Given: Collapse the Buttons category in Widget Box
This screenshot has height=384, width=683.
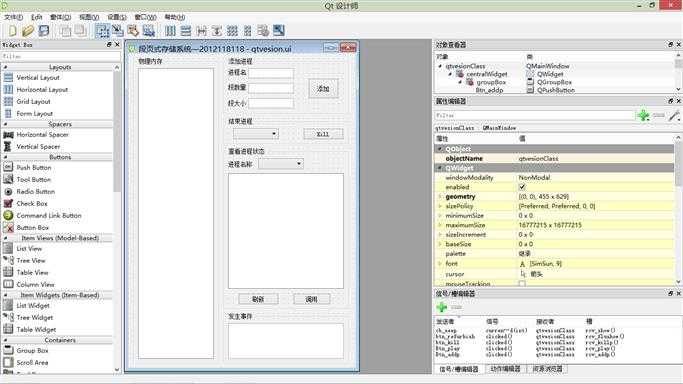Looking at the screenshot, I should click(5, 157).
